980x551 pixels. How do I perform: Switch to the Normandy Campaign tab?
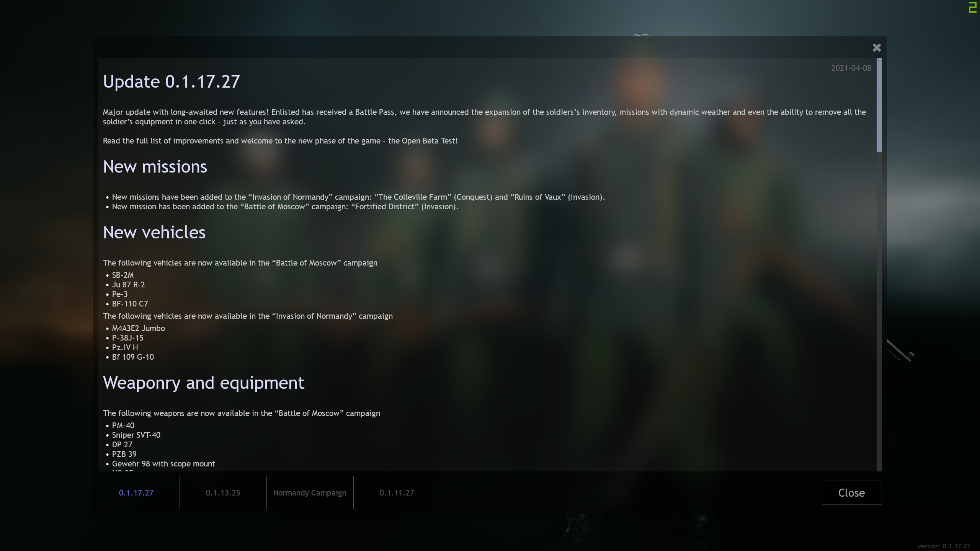310,492
